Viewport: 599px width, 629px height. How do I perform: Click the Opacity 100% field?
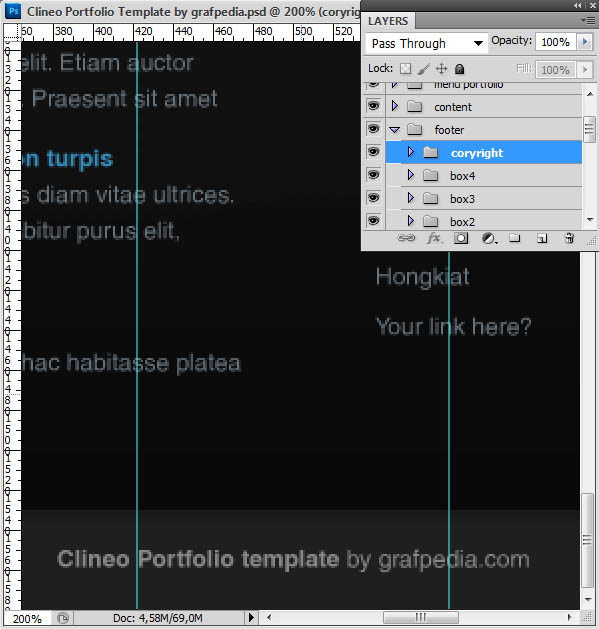(556, 42)
